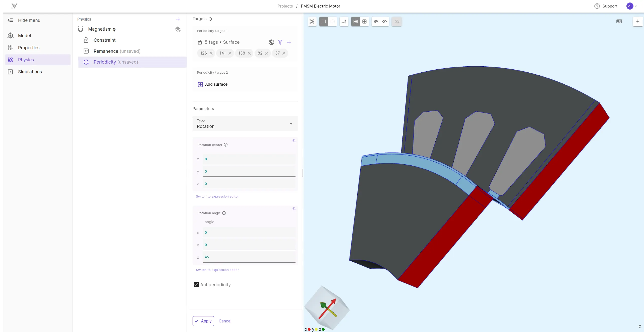Click the refresh icon next to Targets
Screen dimensions: 644x332
[x=210, y=19]
